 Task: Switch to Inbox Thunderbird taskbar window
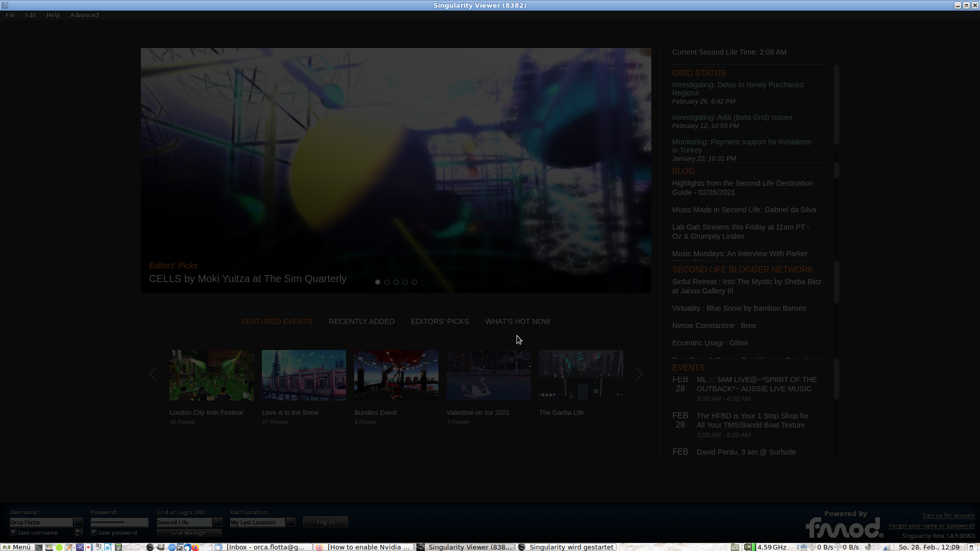coord(262,547)
